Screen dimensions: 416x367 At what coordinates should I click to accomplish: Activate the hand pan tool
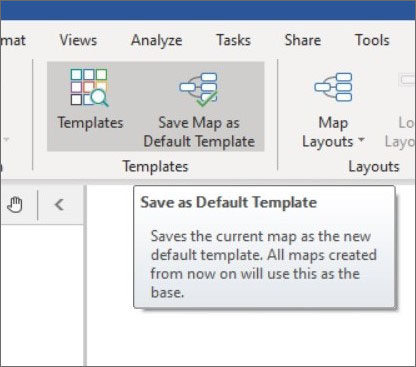point(15,205)
